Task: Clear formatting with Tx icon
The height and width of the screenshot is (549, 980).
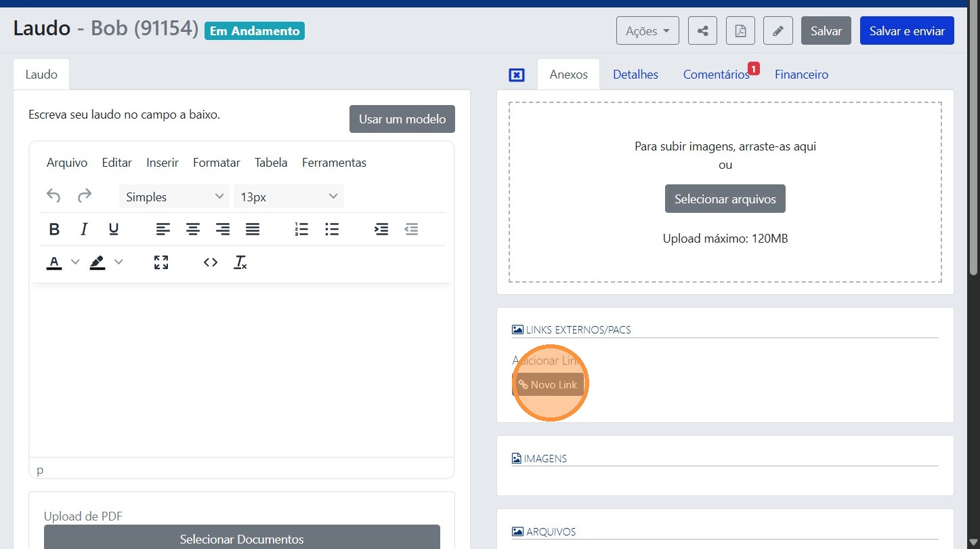Action: (240, 262)
